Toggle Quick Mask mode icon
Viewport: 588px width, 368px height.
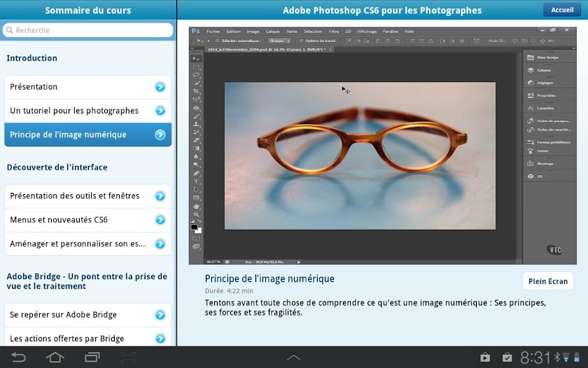(196, 238)
